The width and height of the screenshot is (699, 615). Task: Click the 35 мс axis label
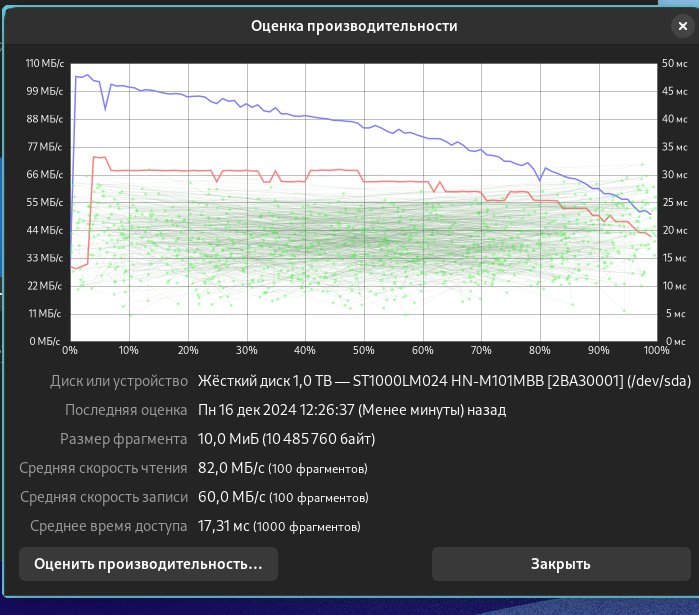(674, 147)
